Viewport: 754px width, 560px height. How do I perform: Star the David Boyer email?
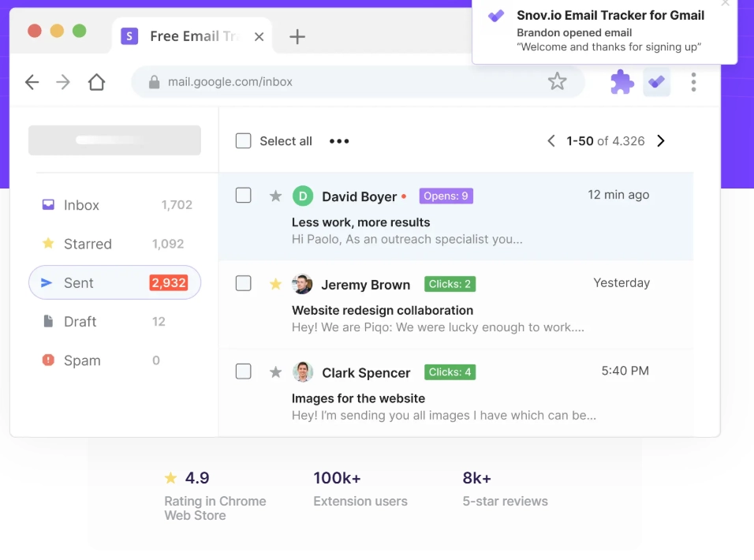click(x=275, y=196)
